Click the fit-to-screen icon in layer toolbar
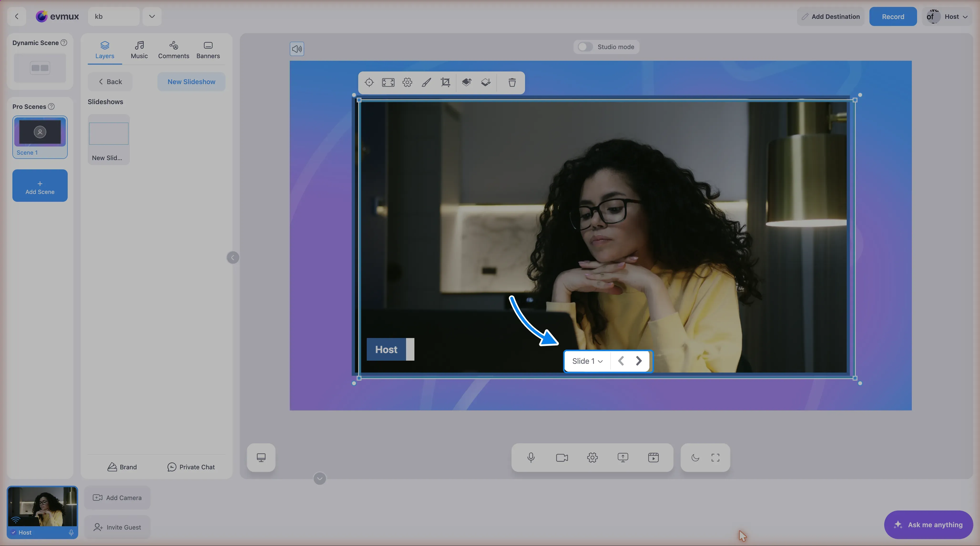Screen dimensions: 980x546 388,82
